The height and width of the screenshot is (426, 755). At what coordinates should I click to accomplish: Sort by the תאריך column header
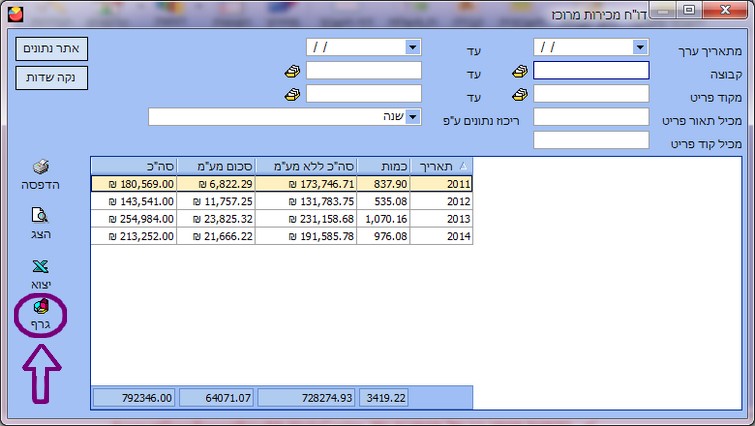[440, 165]
